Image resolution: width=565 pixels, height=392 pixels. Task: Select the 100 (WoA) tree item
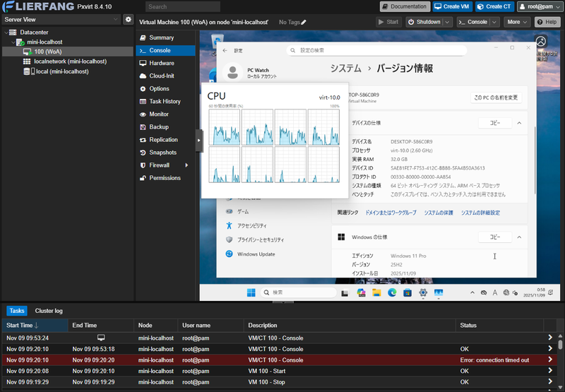[67, 52]
